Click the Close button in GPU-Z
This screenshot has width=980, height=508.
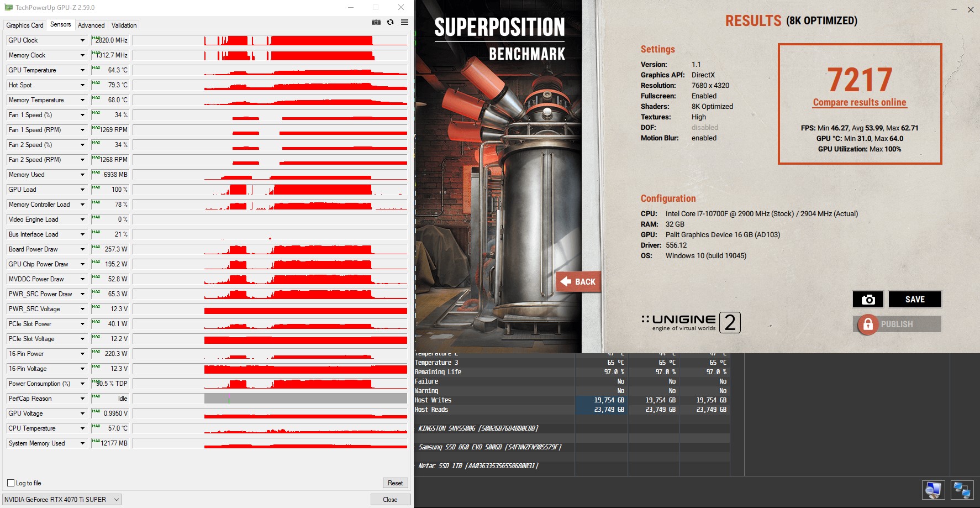tap(390, 500)
